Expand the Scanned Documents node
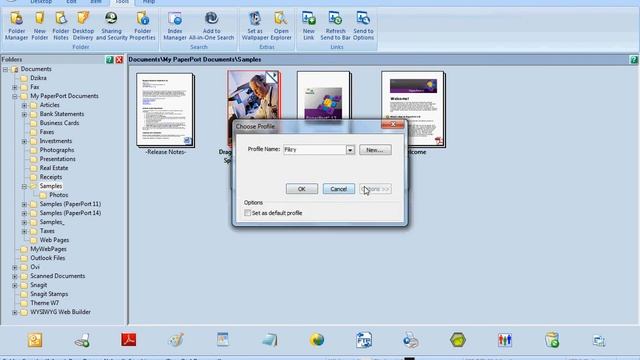The height and width of the screenshot is (360, 640). click(15, 276)
